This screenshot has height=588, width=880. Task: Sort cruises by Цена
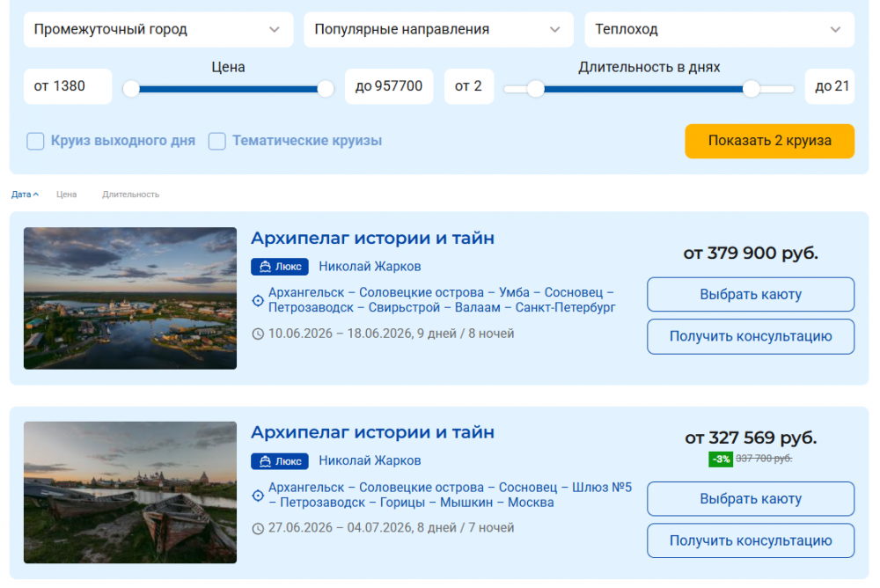coord(66,195)
